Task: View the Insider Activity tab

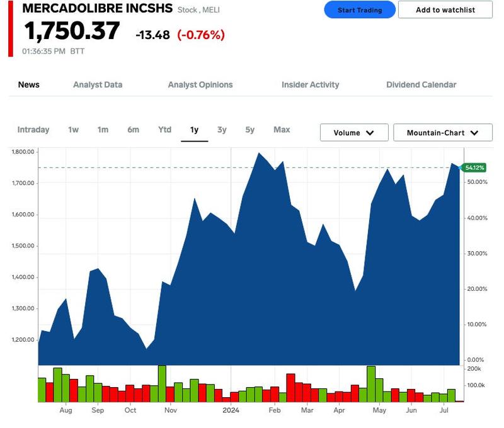Action: [x=310, y=85]
